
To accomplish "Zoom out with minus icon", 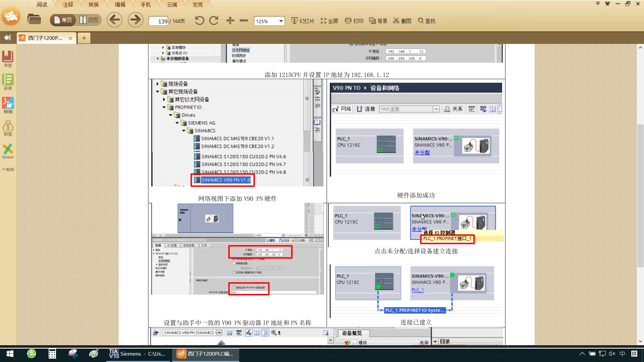I will [244, 21].
